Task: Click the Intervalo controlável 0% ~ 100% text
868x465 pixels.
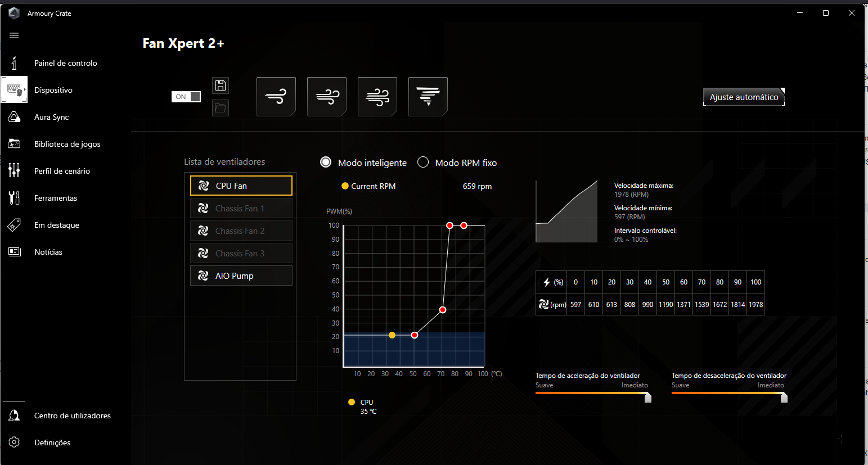Action: click(x=631, y=240)
